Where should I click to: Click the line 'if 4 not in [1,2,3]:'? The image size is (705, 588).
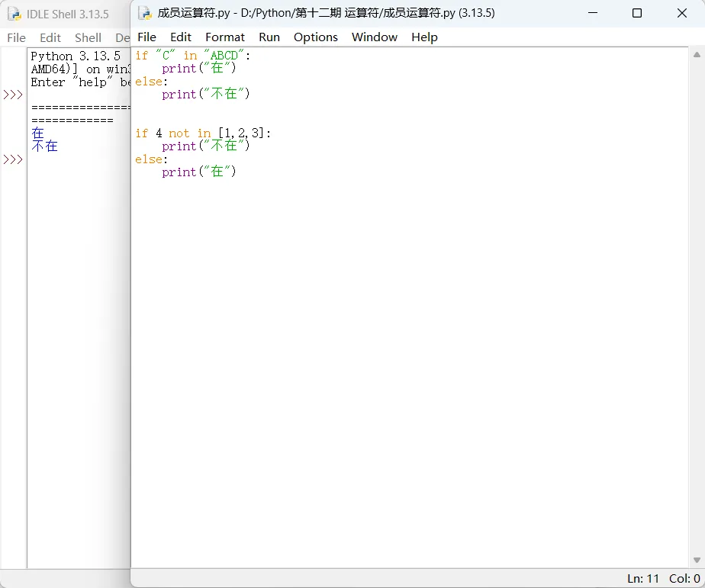tap(203, 133)
